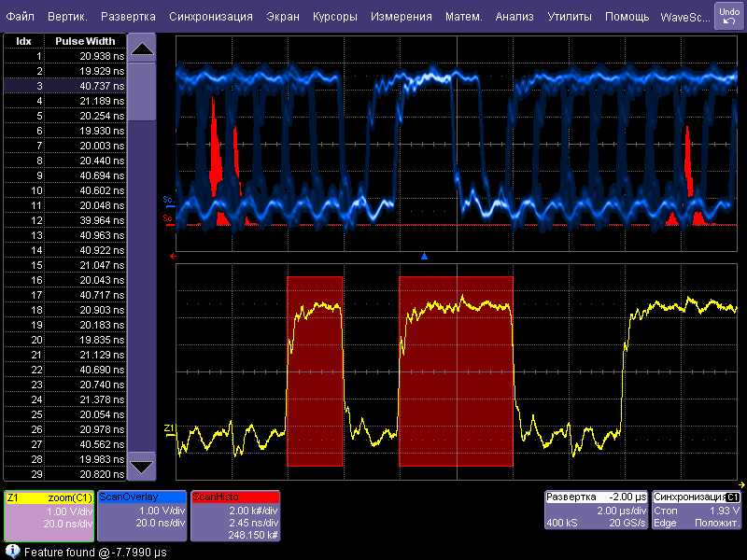The height and width of the screenshot is (560, 747).
Task: Click the info icon in status bar
Action: [x=12, y=552]
